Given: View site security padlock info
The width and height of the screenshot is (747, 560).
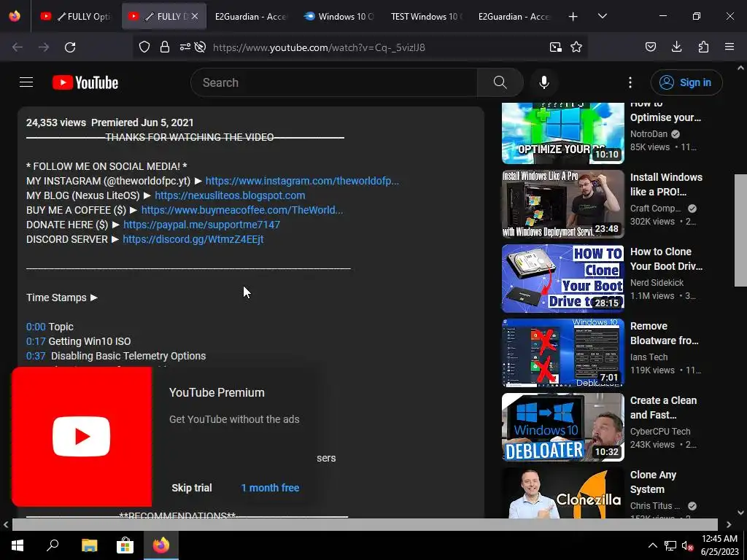Looking at the screenshot, I should pyautogui.click(x=165, y=47).
